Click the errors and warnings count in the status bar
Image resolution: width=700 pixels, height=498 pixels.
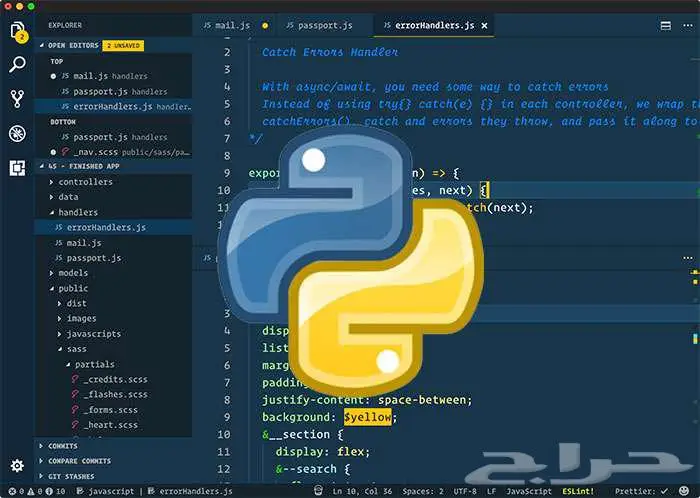pos(38,491)
